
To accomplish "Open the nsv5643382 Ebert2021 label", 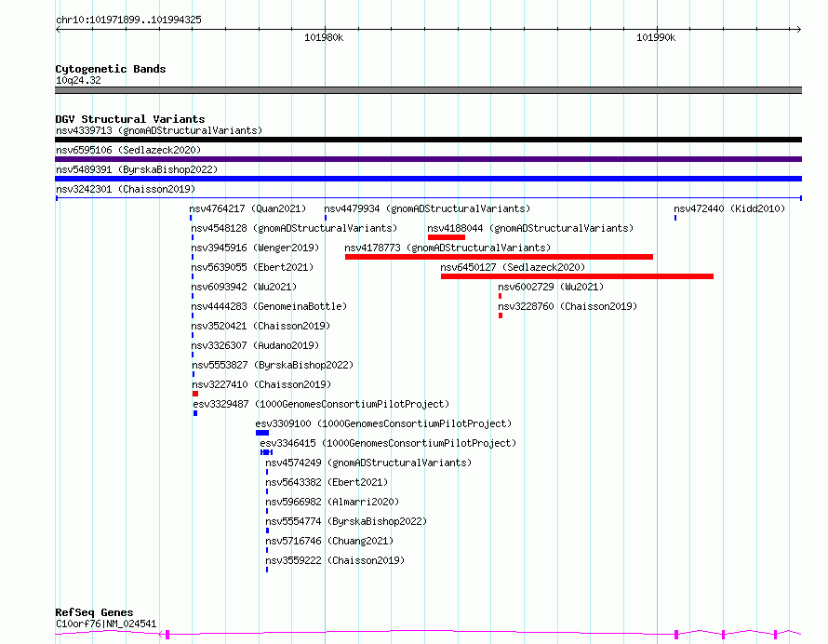I will tap(327, 482).
